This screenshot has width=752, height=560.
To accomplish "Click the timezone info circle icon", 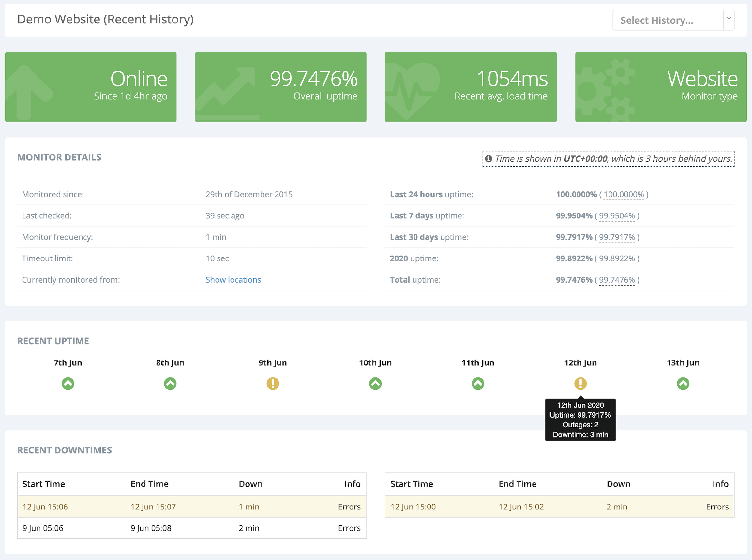I will pyautogui.click(x=488, y=159).
